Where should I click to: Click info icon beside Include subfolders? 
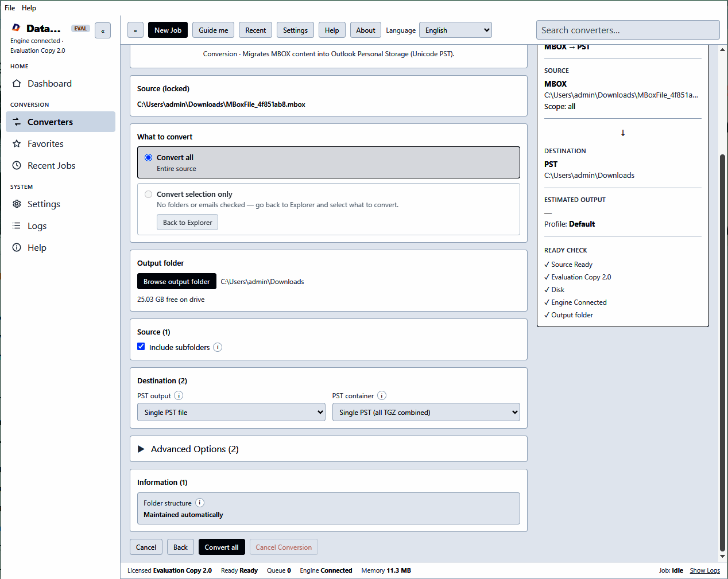[218, 347]
